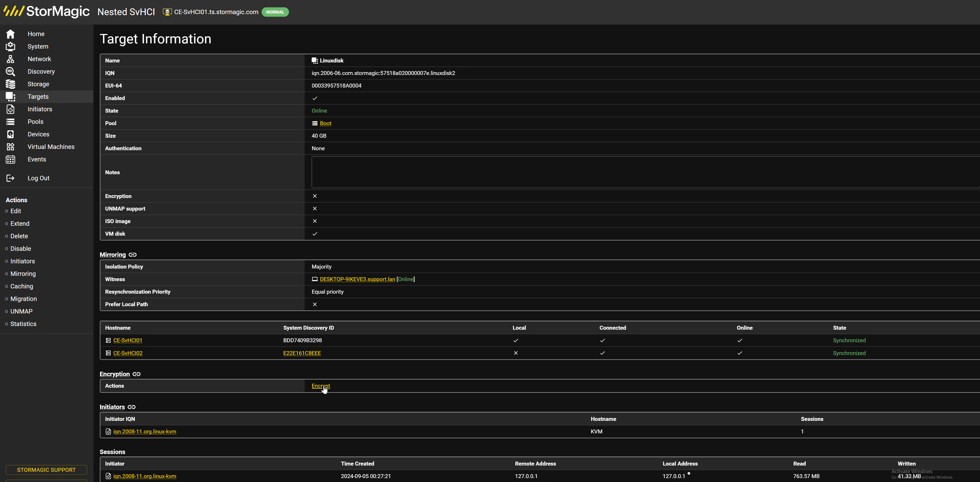Click the StorMagic logo

coord(46,11)
